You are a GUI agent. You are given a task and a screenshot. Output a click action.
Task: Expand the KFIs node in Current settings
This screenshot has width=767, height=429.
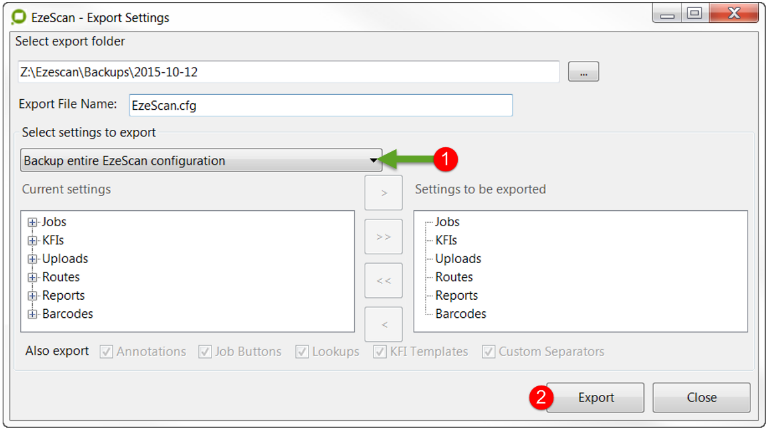click(33, 240)
